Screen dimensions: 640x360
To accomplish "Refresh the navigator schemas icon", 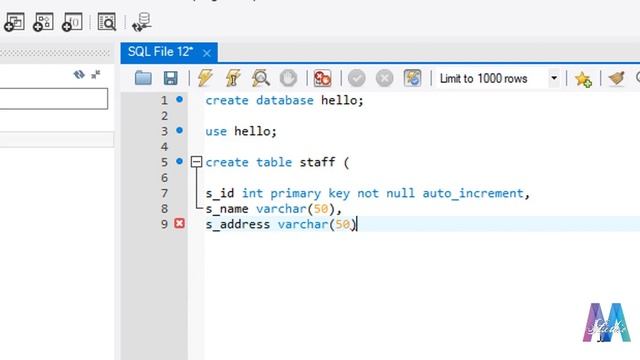I will tap(79, 74).
